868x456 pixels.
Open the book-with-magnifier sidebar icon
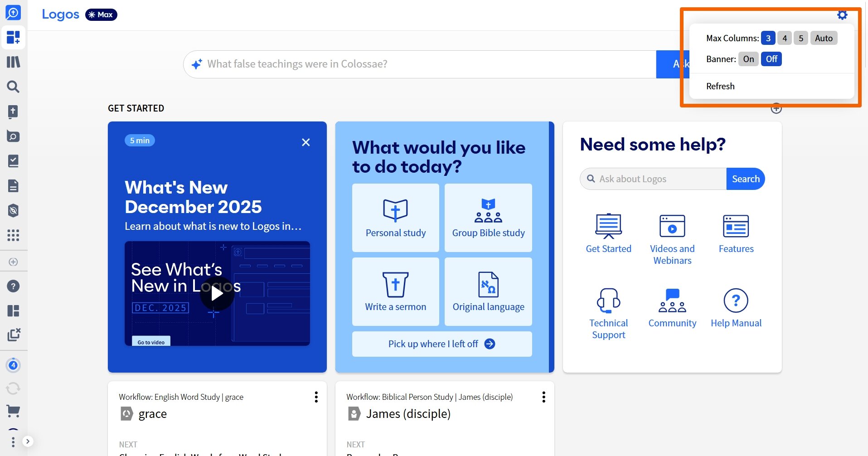tap(13, 136)
